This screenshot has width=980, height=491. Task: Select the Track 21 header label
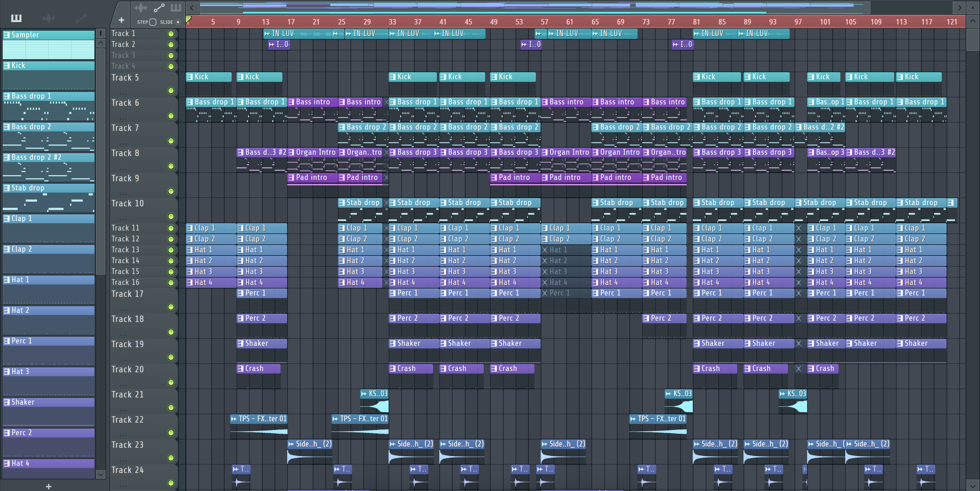pyautogui.click(x=128, y=394)
